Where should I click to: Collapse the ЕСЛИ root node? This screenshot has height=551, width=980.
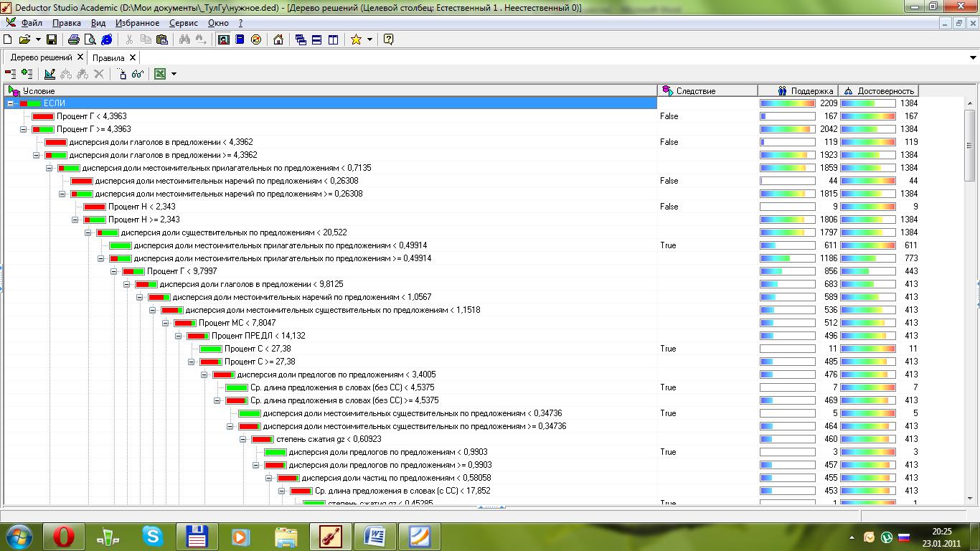pyautogui.click(x=11, y=103)
